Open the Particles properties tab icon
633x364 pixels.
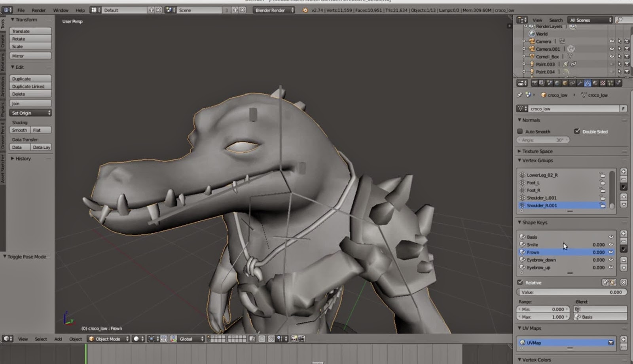(611, 83)
